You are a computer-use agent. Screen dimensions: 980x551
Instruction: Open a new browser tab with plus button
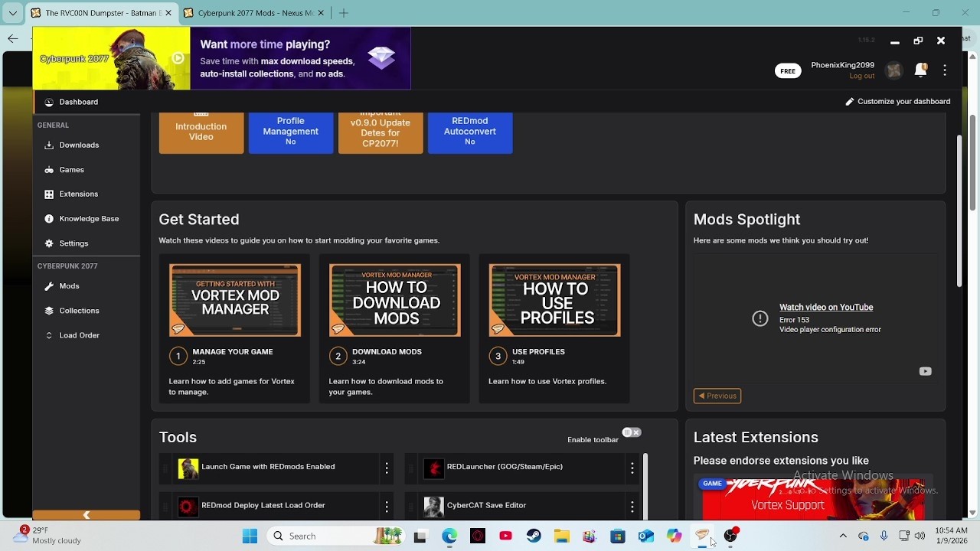344,13
